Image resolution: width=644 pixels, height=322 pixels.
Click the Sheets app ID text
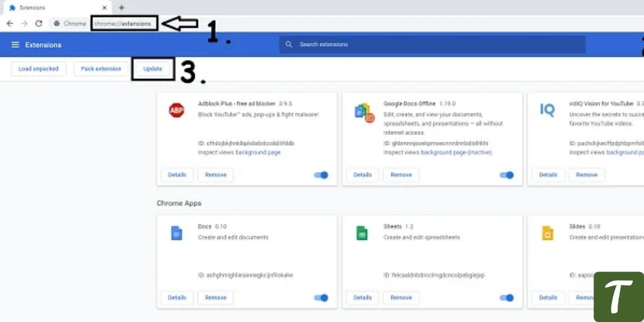click(x=434, y=275)
